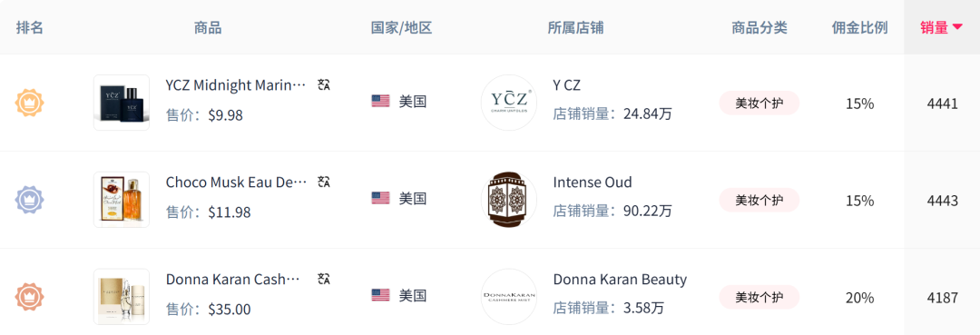Translate the Donna Karan Cashmere product title

pyautogui.click(x=324, y=279)
